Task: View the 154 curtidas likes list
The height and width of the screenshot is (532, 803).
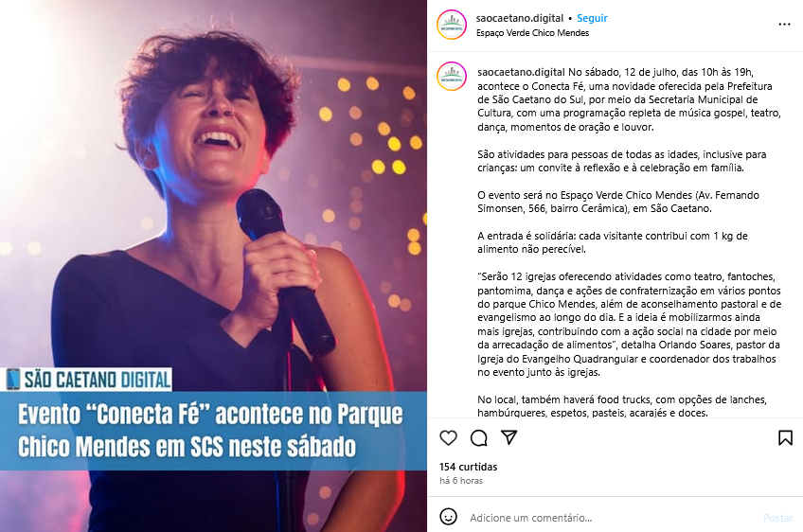Action: click(x=468, y=467)
